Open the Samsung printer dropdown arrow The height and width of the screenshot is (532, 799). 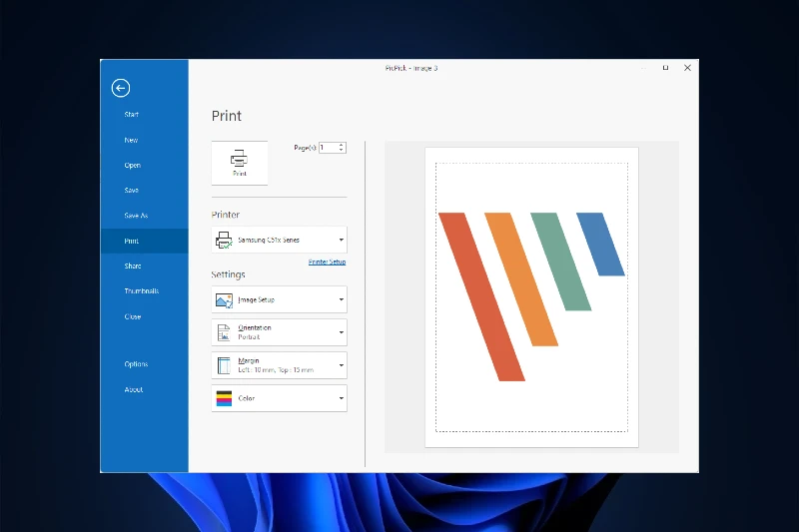pyautogui.click(x=341, y=240)
